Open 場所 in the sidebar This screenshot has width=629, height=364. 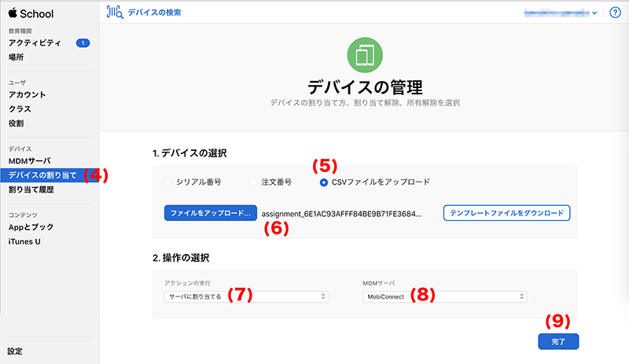click(x=16, y=57)
